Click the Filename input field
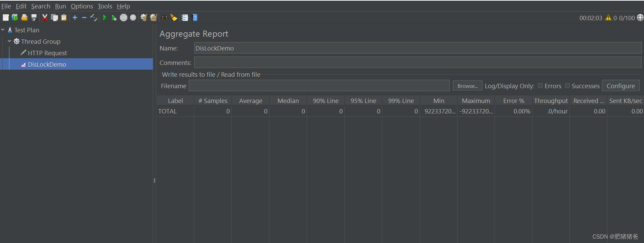Viewport: 644px width, 243px height. 319,86
